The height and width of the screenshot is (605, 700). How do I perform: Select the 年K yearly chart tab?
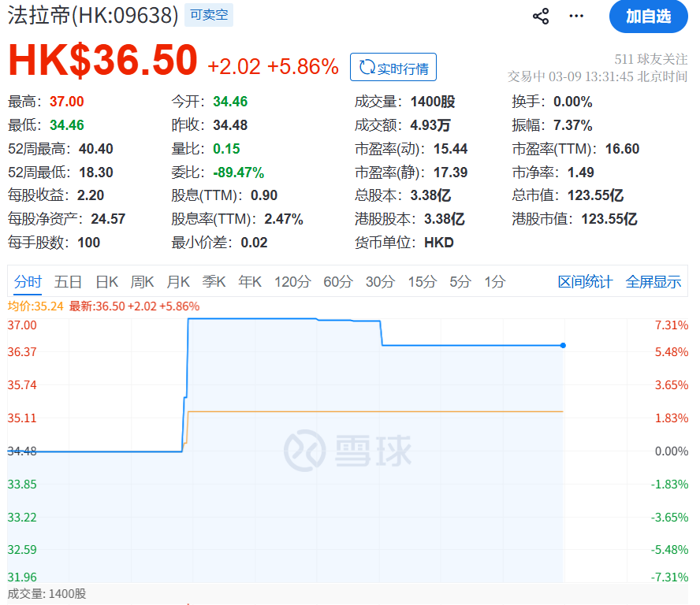[250, 281]
